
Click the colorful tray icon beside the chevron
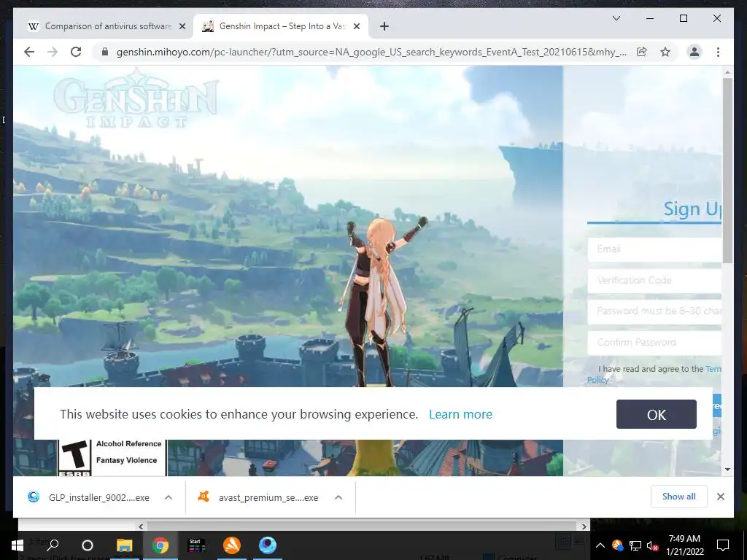617,545
